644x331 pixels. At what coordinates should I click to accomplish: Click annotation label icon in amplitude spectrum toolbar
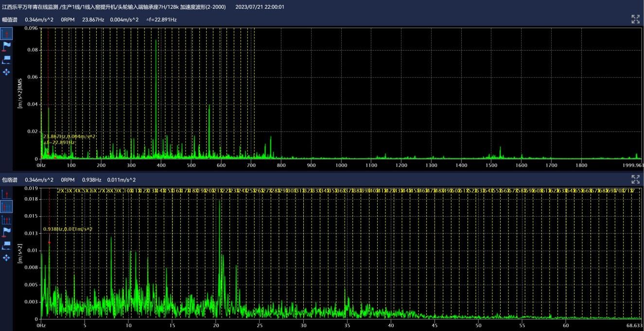(x=6, y=59)
